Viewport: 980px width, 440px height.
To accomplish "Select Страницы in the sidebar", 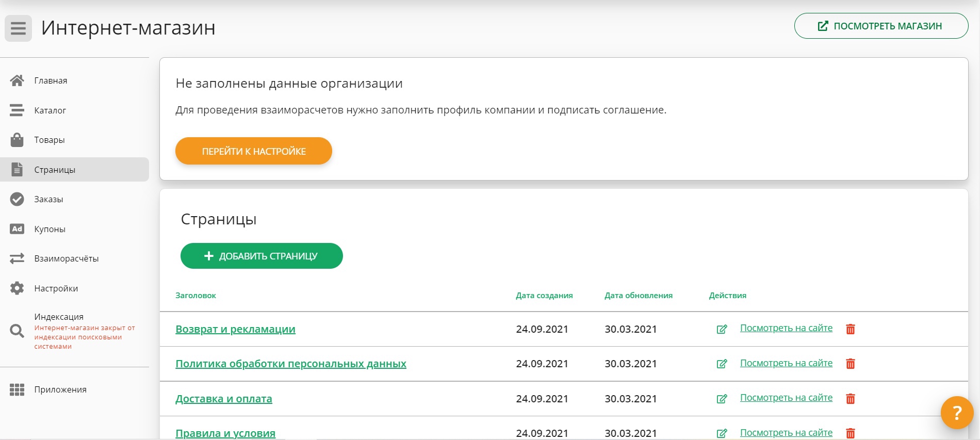I will pos(74,169).
